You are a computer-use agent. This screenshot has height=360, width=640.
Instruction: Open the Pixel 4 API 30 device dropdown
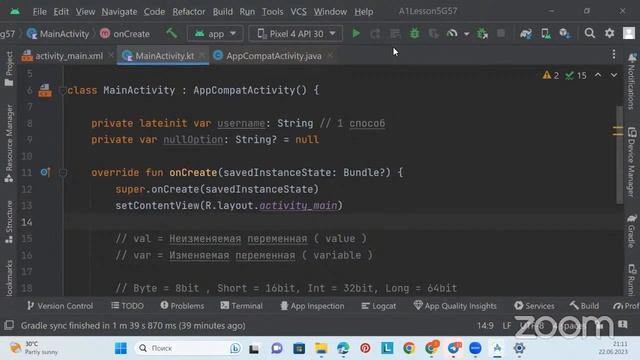296,33
